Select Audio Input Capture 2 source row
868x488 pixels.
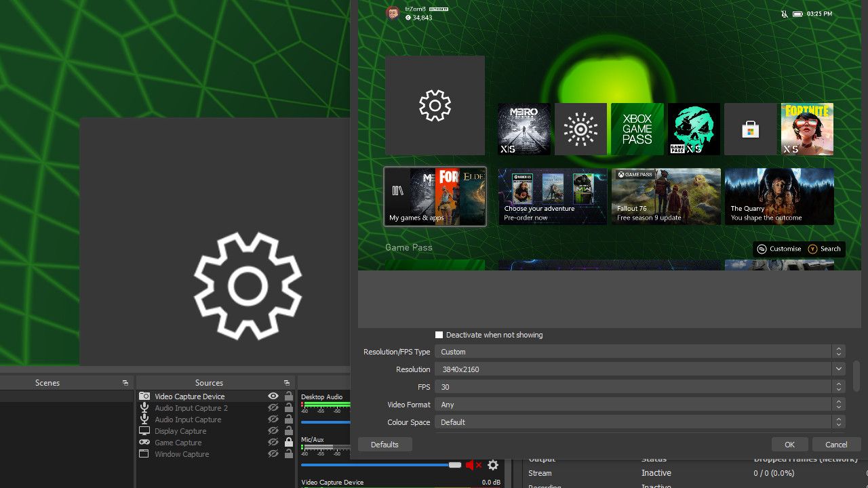[x=216, y=408]
